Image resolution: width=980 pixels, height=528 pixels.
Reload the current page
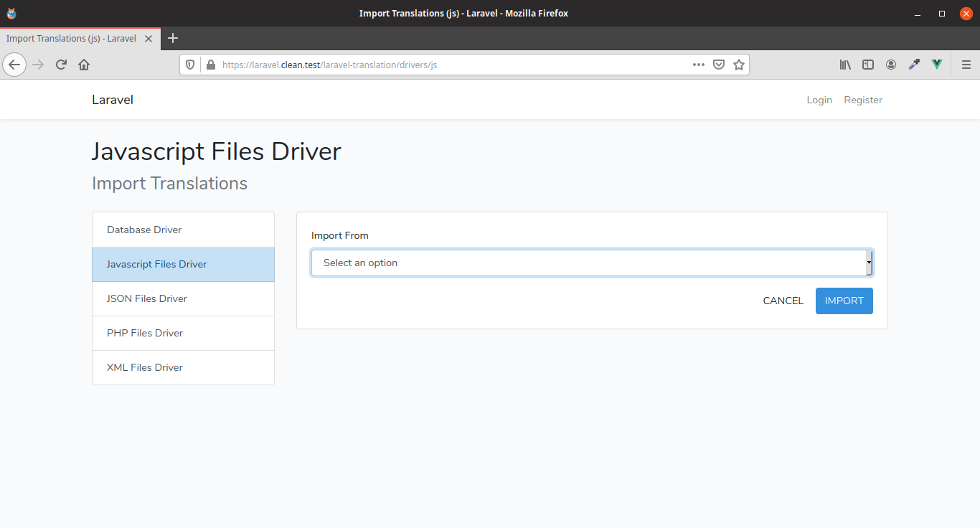(x=61, y=65)
